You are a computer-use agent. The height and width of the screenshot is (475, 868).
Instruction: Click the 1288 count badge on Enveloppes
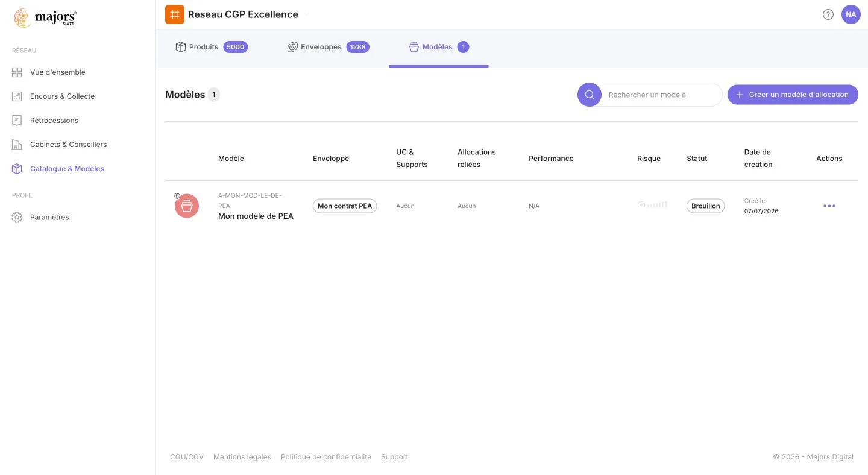coord(358,47)
